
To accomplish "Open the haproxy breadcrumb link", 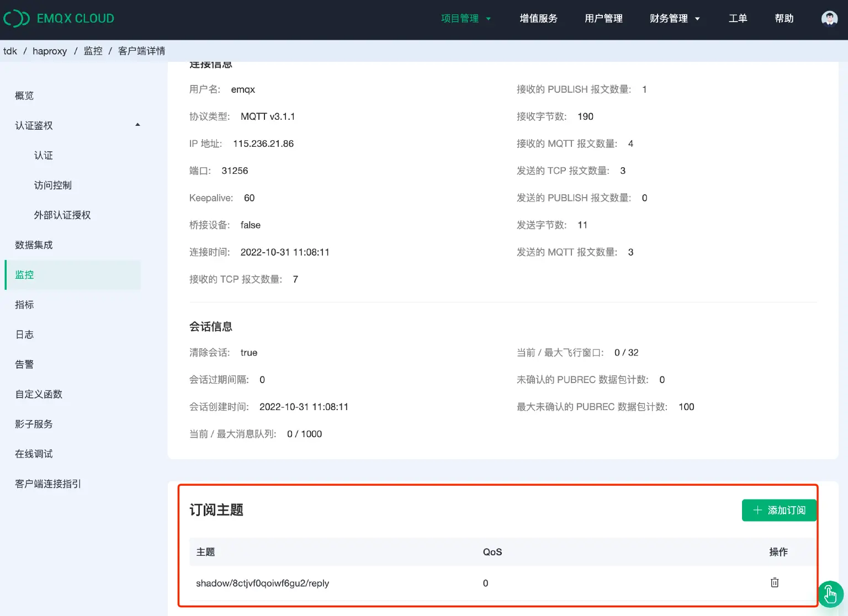I will click(50, 51).
